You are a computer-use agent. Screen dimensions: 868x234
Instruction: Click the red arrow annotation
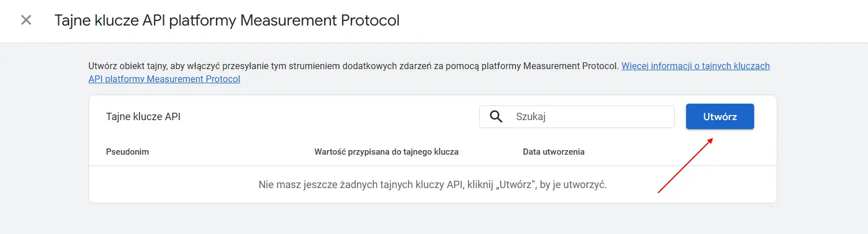coord(684,165)
